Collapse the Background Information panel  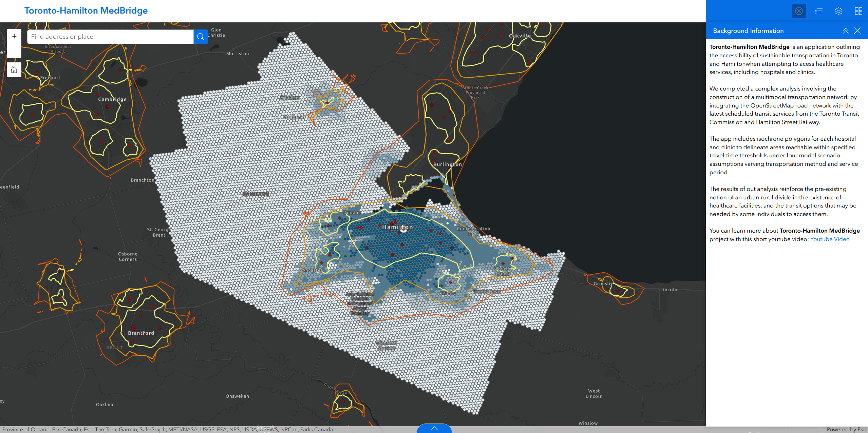click(846, 31)
